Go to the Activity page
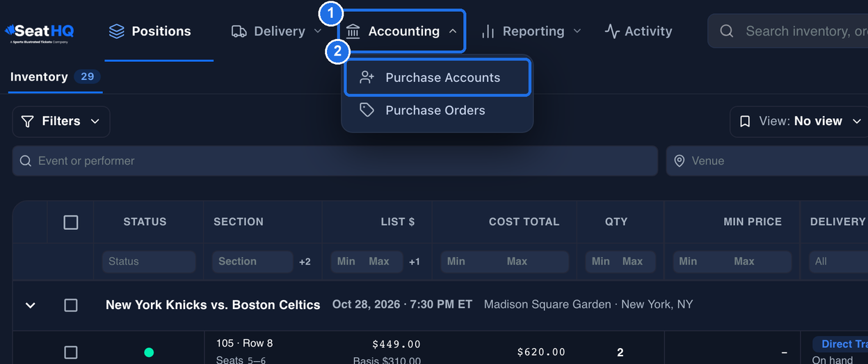Screen dimensions: 868x364 pos(638,31)
